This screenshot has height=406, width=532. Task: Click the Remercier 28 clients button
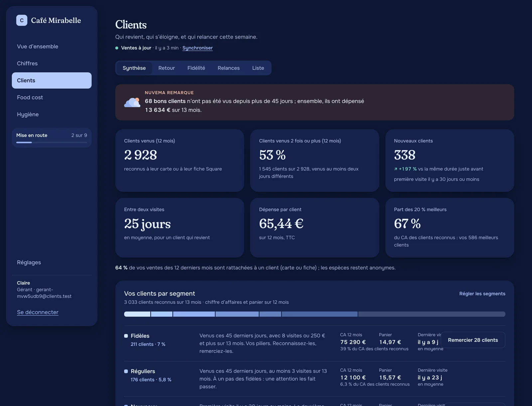point(473,340)
